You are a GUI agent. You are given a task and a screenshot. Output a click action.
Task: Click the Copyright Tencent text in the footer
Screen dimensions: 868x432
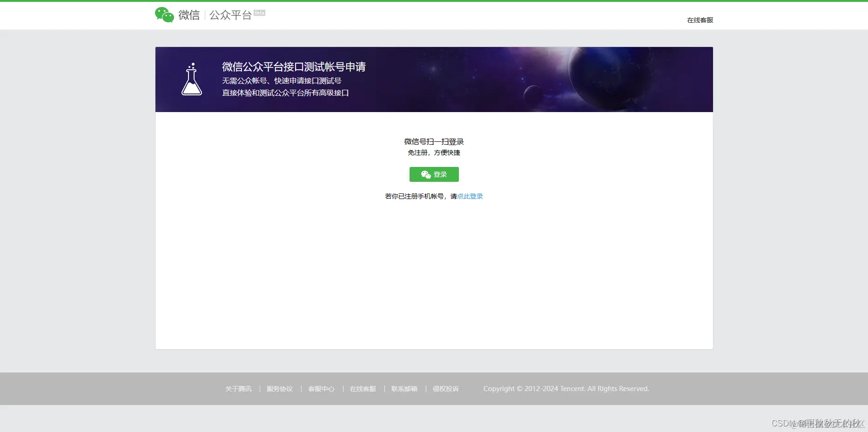tap(566, 389)
